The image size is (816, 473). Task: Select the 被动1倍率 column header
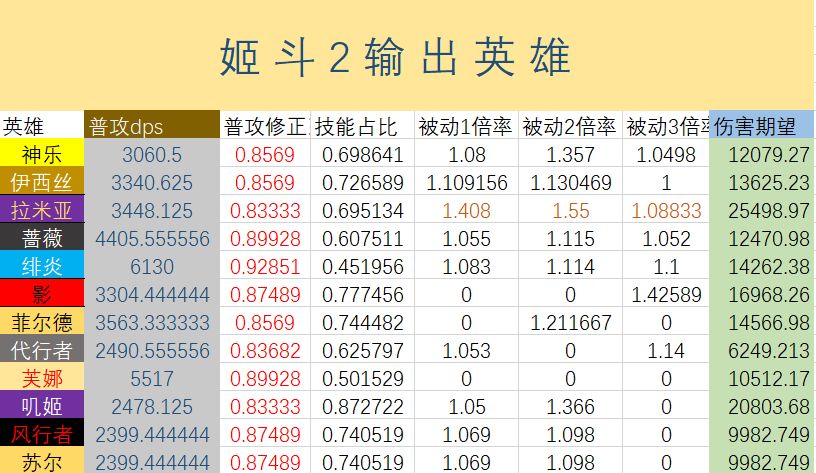point(466,127)
